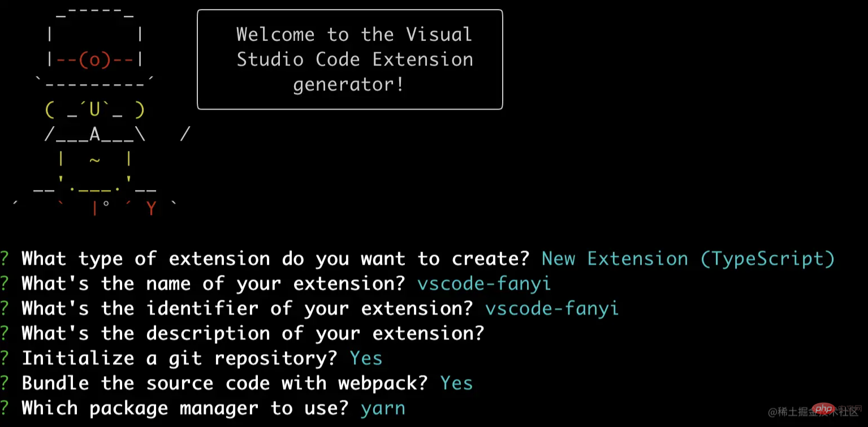Click the red (o) emblem on the mascot's hat

pyautogui.click(x=94, y=59)
